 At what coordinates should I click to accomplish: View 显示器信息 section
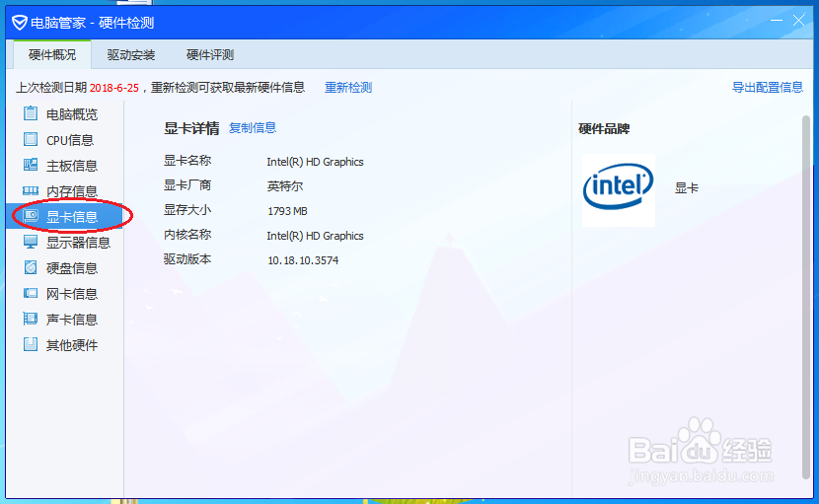(64, 243)
